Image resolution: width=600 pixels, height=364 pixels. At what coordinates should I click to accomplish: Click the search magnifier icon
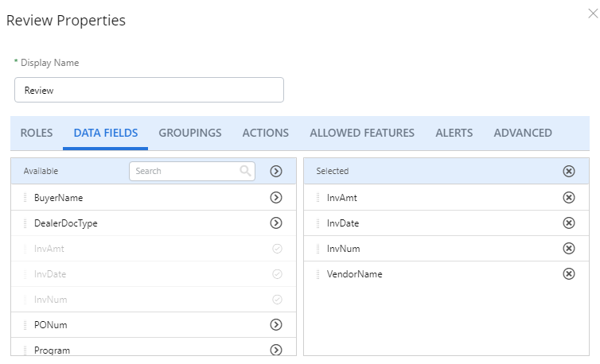(245, 171)
